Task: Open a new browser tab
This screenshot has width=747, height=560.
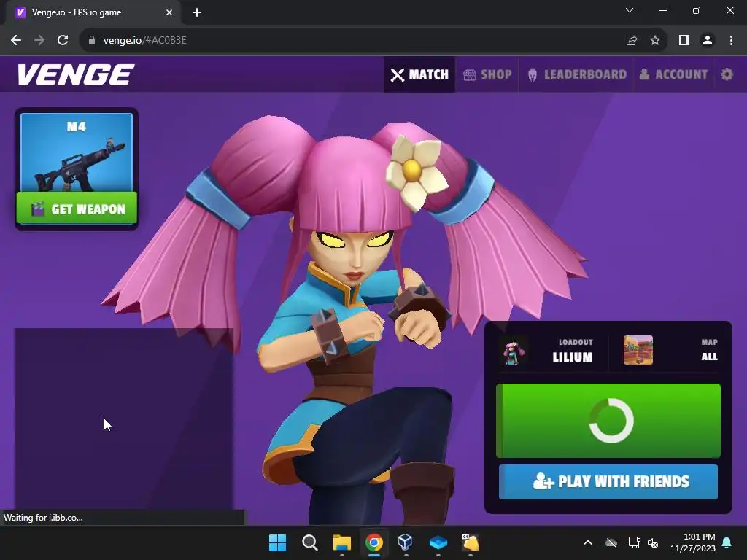Action: pos(197,13)
